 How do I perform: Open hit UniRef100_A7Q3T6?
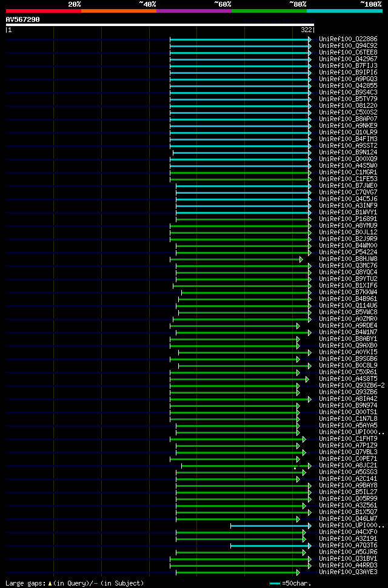point(348,545)
